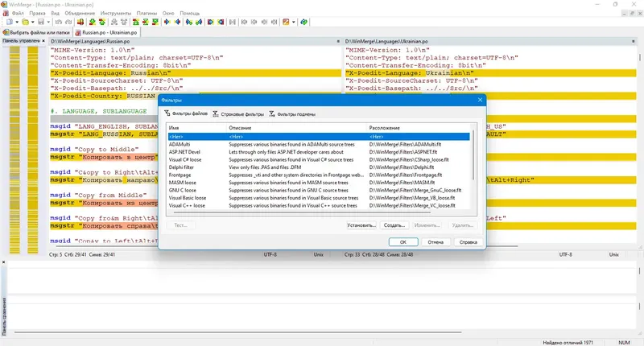Viewport: 644px width, 346px height.
Task: Click the WinMerge app icon in the menu bar
Action: coord(6,13)
